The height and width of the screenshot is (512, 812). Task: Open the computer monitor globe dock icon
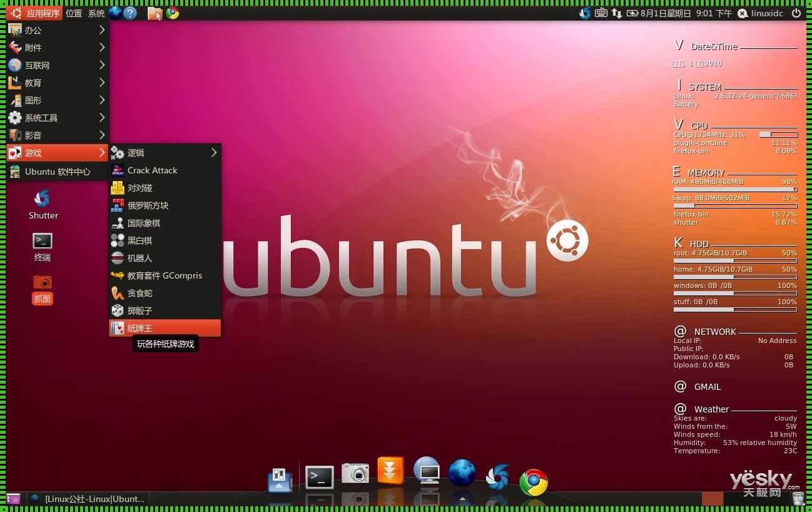pyautogui.click(x=427, y=471)
